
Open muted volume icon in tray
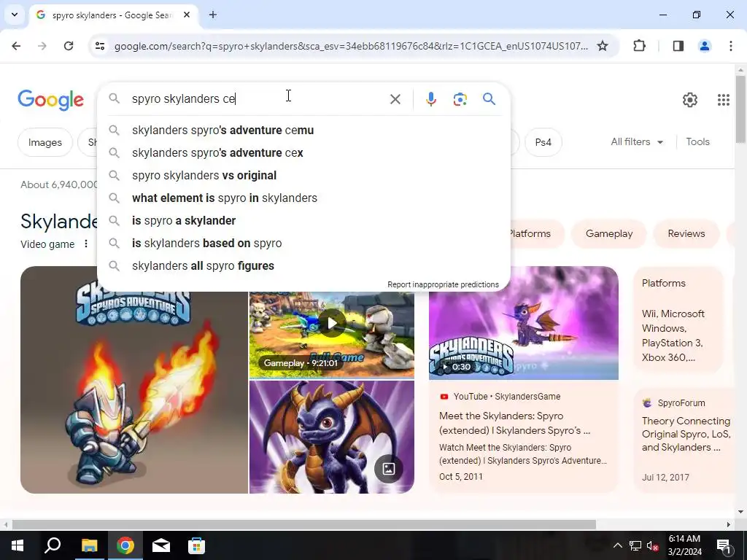coord(652,545)
